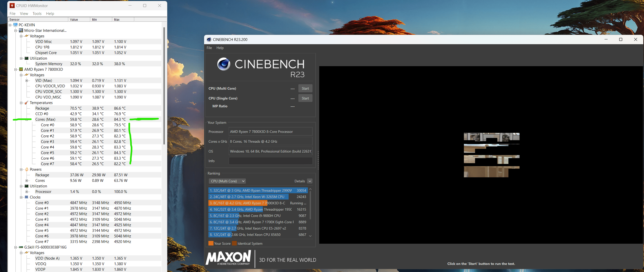This screenshot has width=644, height=272.
Task: Expand the Processor utilization entry
Action: point(27,192)
